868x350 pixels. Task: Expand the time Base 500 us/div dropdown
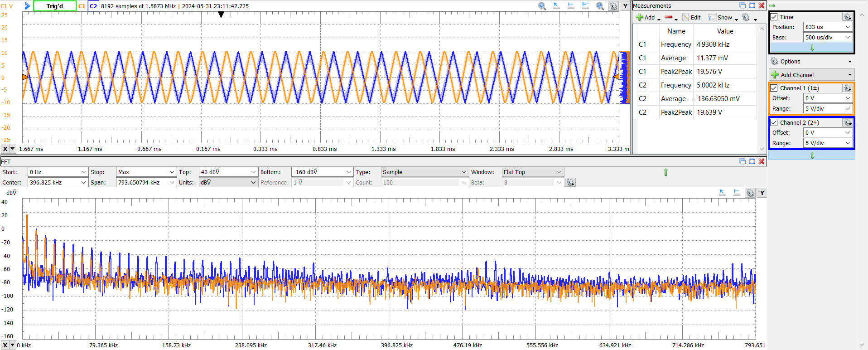point(828,38)
